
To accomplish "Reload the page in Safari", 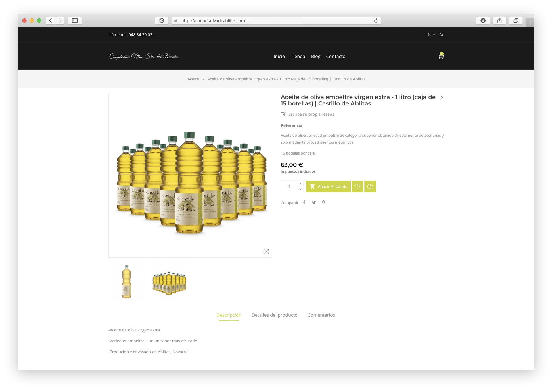I will click(376, 20).
